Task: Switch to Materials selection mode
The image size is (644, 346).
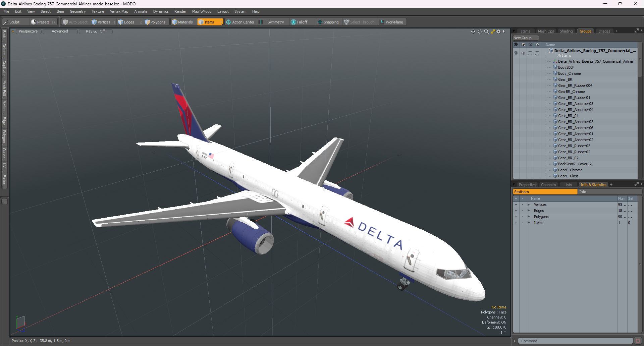Action: pos(182,22)
